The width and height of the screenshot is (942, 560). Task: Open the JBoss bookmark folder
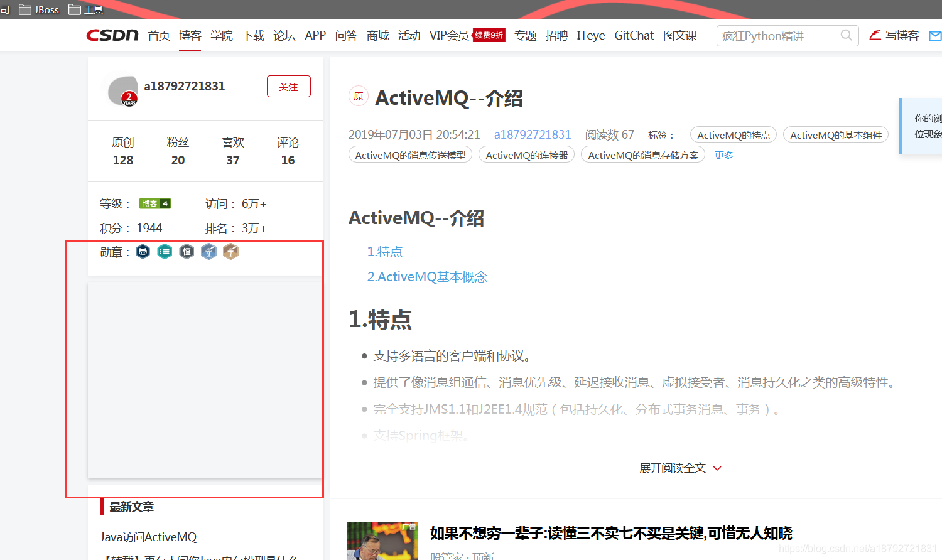click(x=39, y=9)
